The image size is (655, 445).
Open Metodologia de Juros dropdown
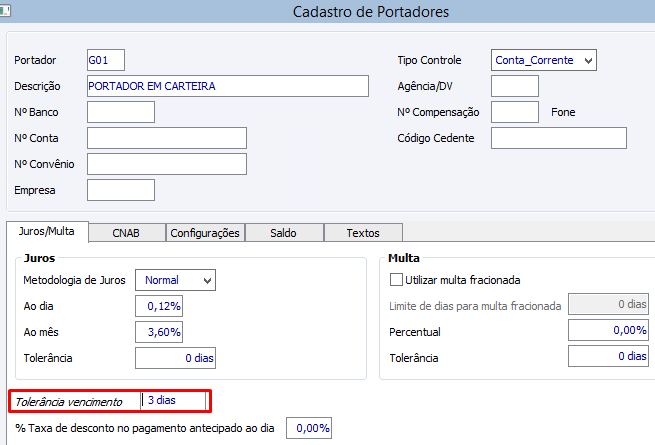(175, 280)
